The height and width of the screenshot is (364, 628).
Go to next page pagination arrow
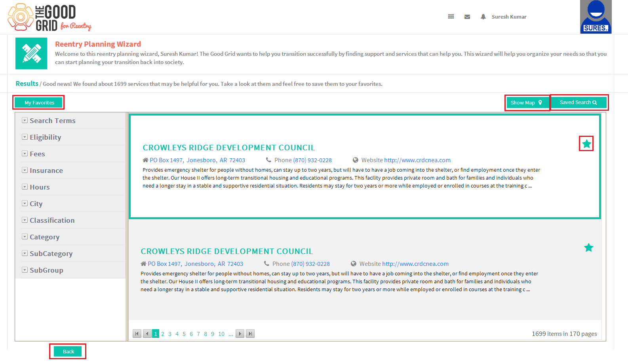240,334
